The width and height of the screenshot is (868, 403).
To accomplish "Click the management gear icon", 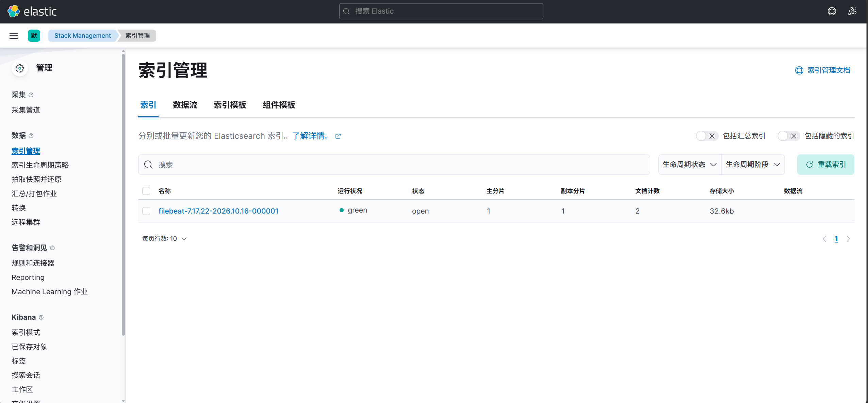I will click(x=20, y=68).
